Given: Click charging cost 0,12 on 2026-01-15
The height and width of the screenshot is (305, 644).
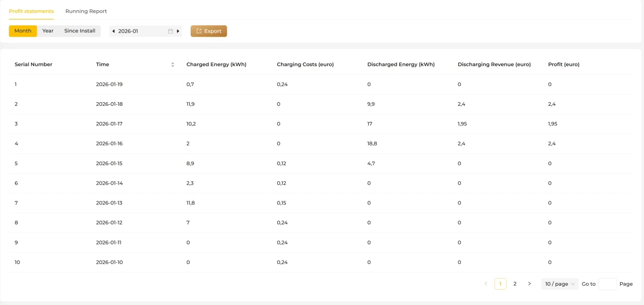Looking at the screenshot, I should [x=281, y=164].
